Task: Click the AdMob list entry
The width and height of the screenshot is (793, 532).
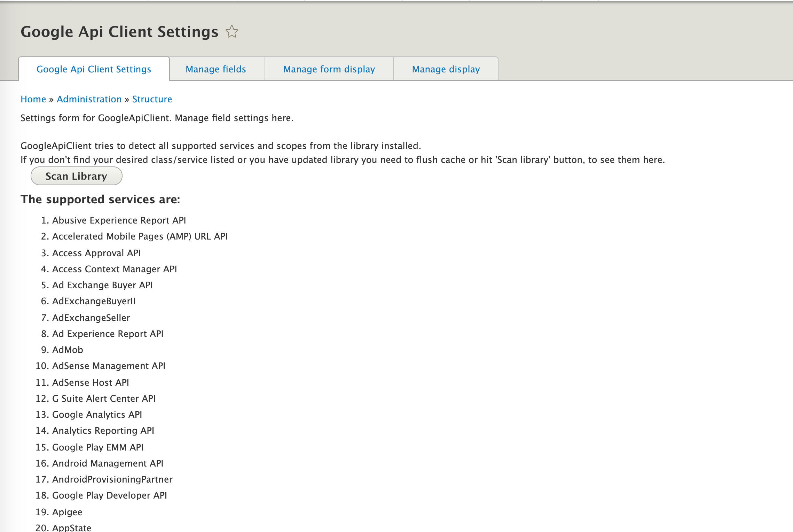Action: pos(68,350)
